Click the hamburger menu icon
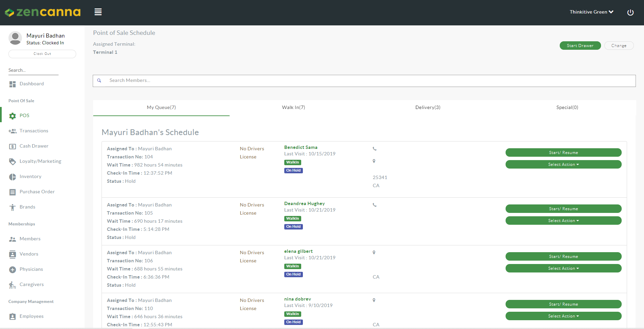The width and height of the screenshot is (644, 329). [98, 12]
